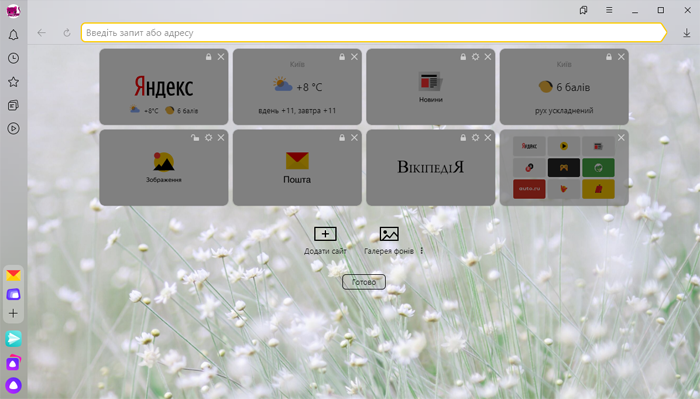The height and width of the screenshot is (399, 700).
Task: Toggle pin lock on Пошта tile
Action: pyautogui.click(x=342, y=137)
